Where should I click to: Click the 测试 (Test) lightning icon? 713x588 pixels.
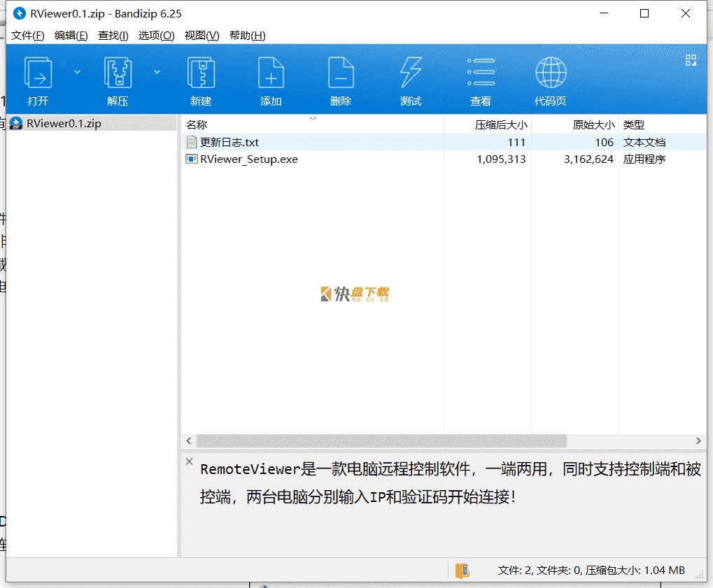click(411, 73)
